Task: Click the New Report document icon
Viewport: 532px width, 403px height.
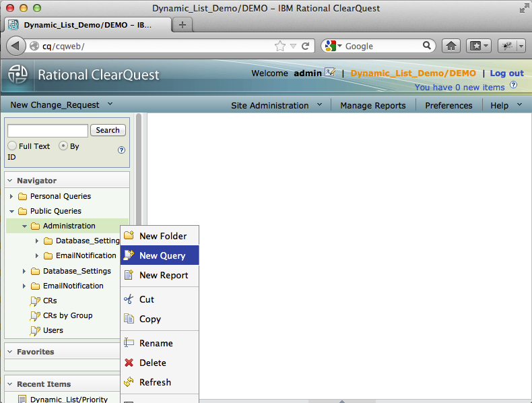Action: [x=129, y=275]
